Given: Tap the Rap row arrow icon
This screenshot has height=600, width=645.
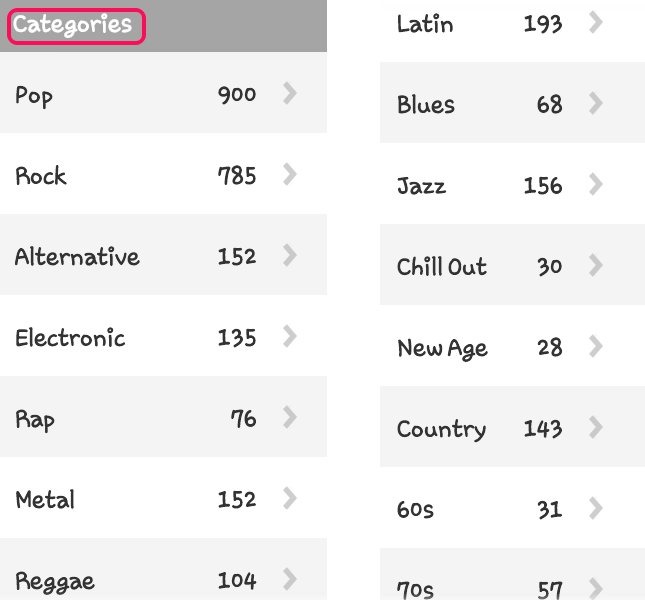Looking at the screenshot, I should [x=290, y=418].
